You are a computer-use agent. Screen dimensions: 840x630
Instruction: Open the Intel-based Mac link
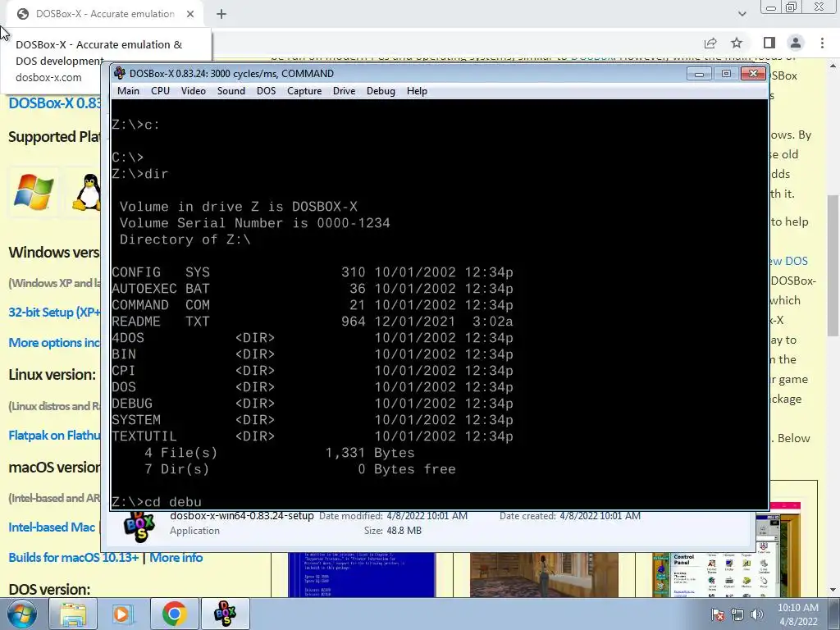tap(52, 527)
